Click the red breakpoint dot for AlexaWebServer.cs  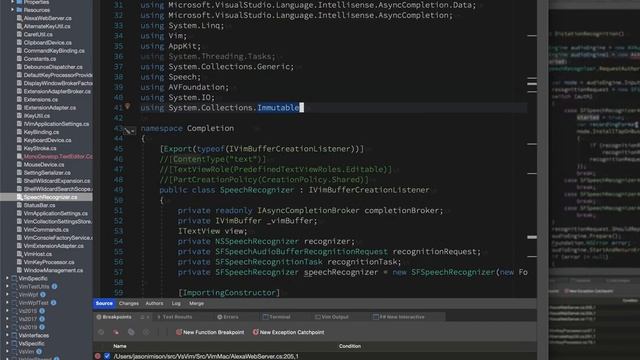click(x=98, y=356)
